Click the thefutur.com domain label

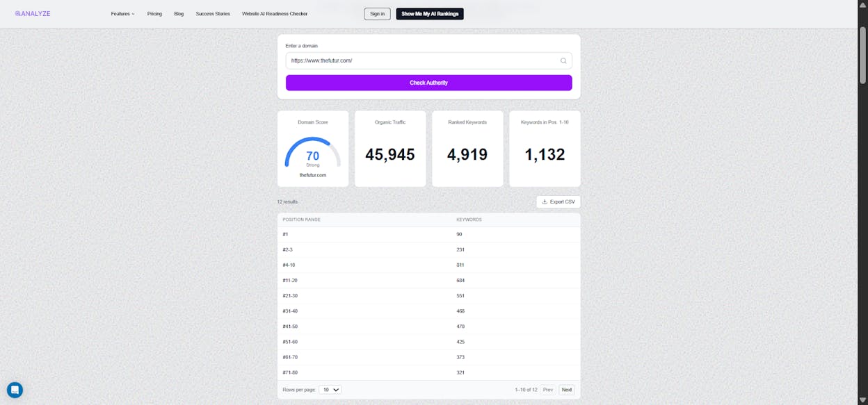click(313, 175)
